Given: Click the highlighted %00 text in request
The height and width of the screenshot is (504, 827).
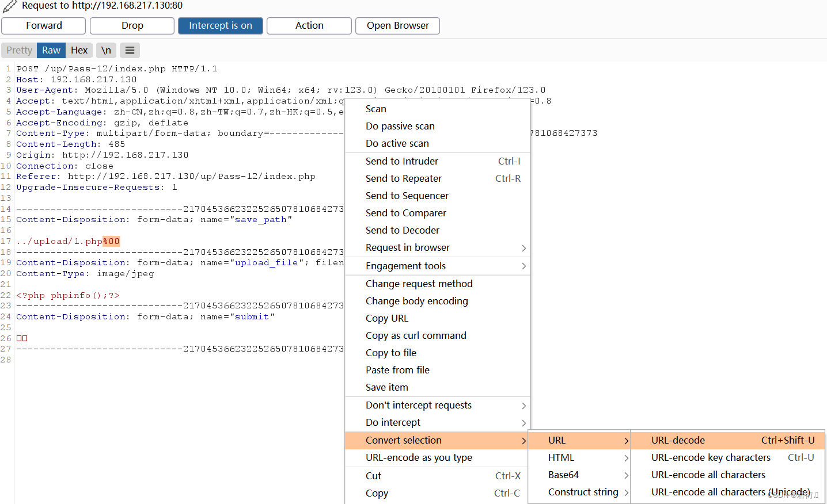Looking at the screenshot, I should click(x=111, y=241).
